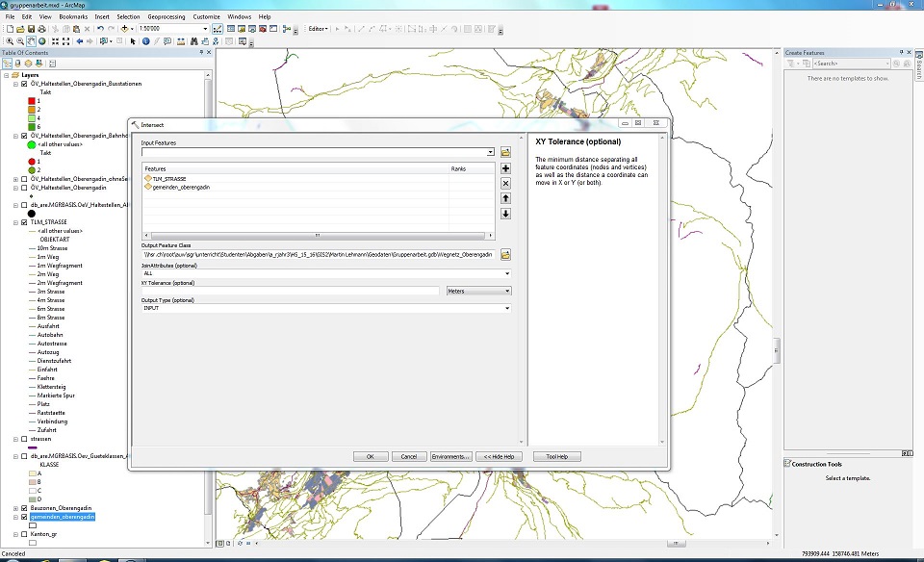Image resolution: width=924 pixels, height=562 pixels.
Task: Remove selected feature with the X button
Action: 505,183
